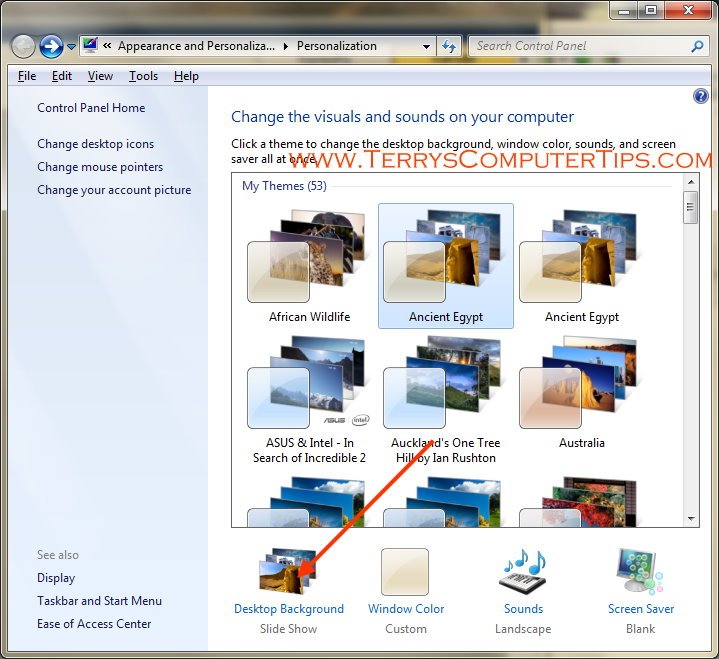Go to Control Panel Home
This screenshot has height=659, width=719.
point(91,108)
